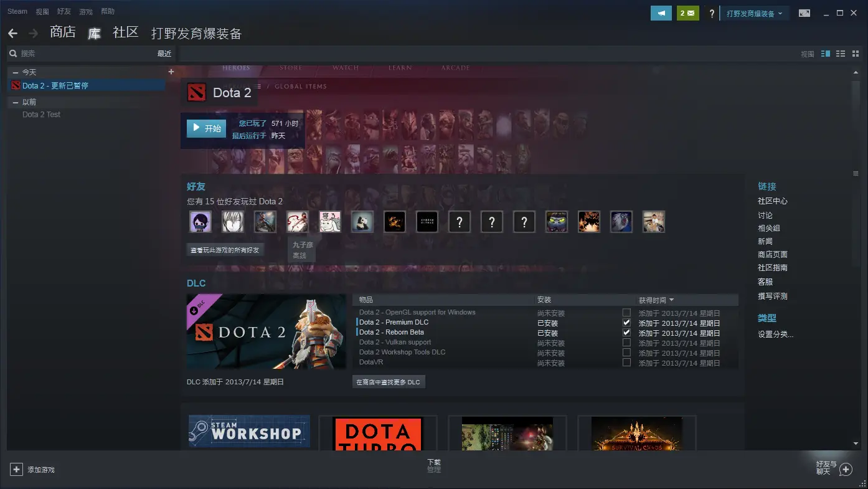This screenshot has height=489, width=868.
Task: Uncheck the Dota 2 Premium DLC checkbox
Action: [x=626, y=323]
